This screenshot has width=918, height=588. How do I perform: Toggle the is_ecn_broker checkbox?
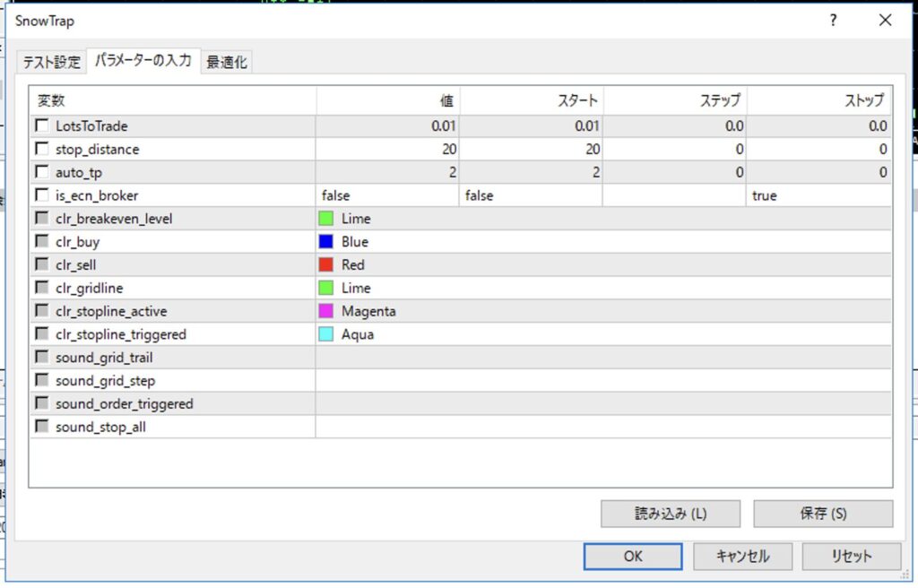(42, 195)
